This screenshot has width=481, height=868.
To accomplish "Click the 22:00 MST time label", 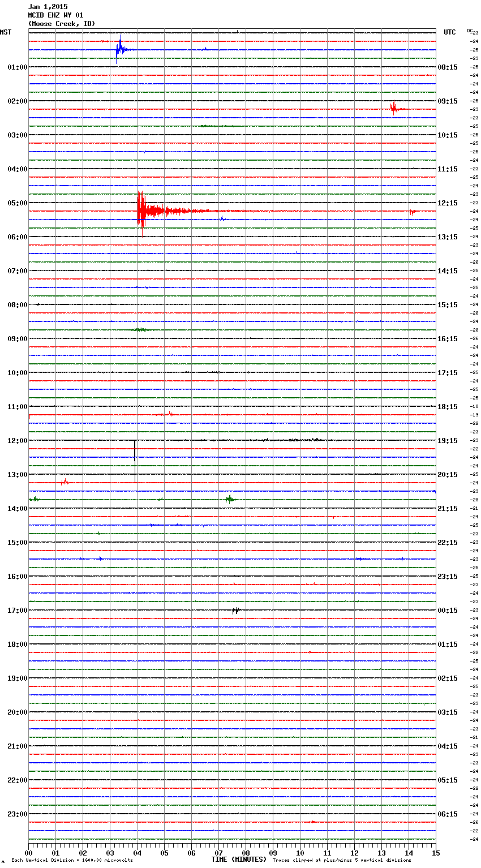I will coord(17,780).
